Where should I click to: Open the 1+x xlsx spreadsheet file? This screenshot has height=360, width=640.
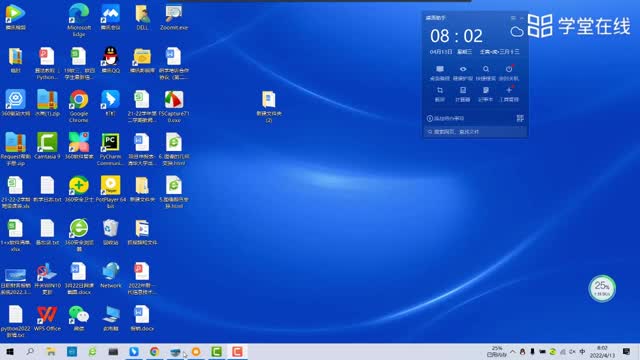point(16,235)
